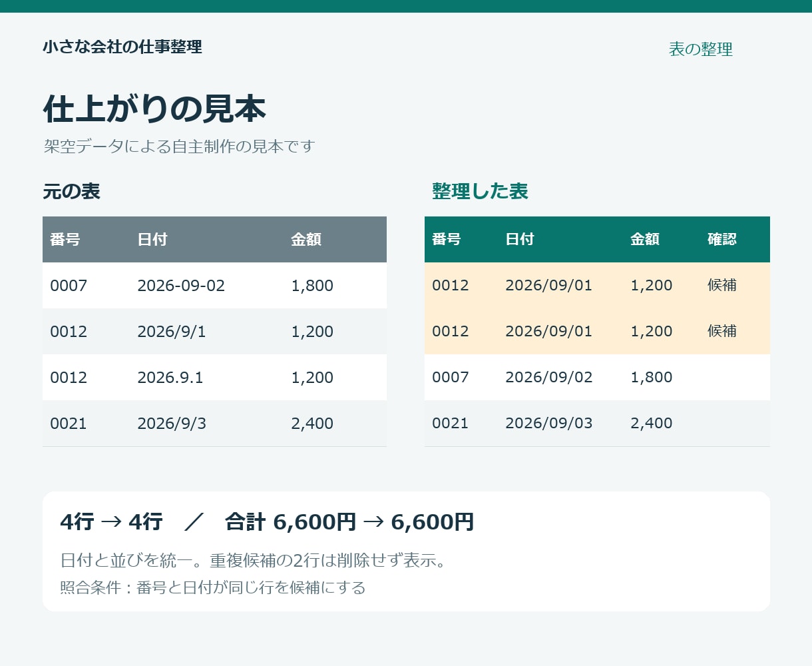The height and width of the screenshot is (666, 812).
Task: Click 0007 in the 元の表
Action: (x=69, y=286)
